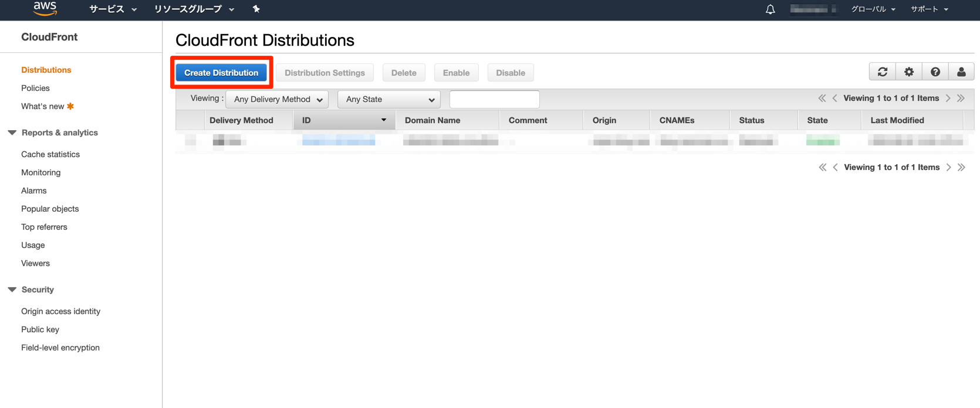
Task: Click the CloudFront sidebar title
Action: pyautogui.click(x=49, y=37)
